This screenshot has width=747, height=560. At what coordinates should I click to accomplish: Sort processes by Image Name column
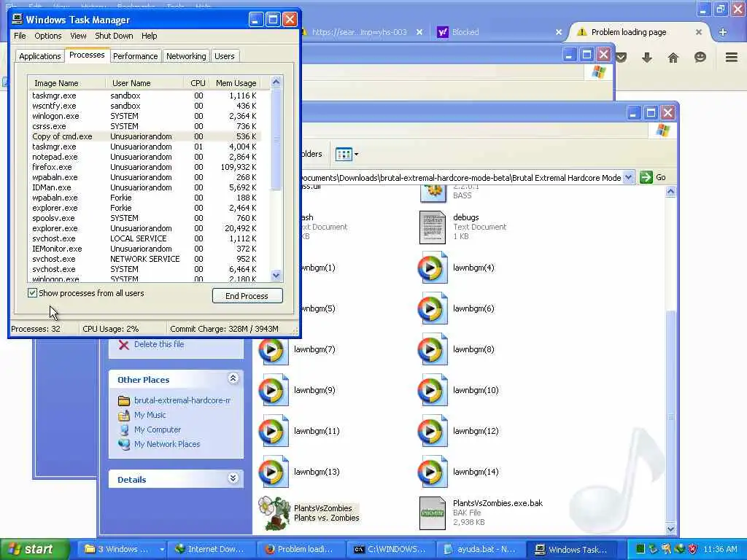(67, 83)
